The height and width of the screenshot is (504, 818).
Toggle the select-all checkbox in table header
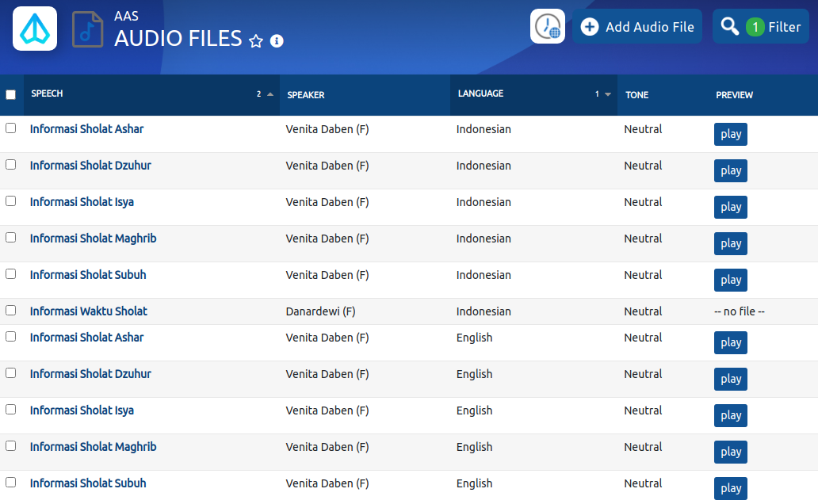click(11, 95)
